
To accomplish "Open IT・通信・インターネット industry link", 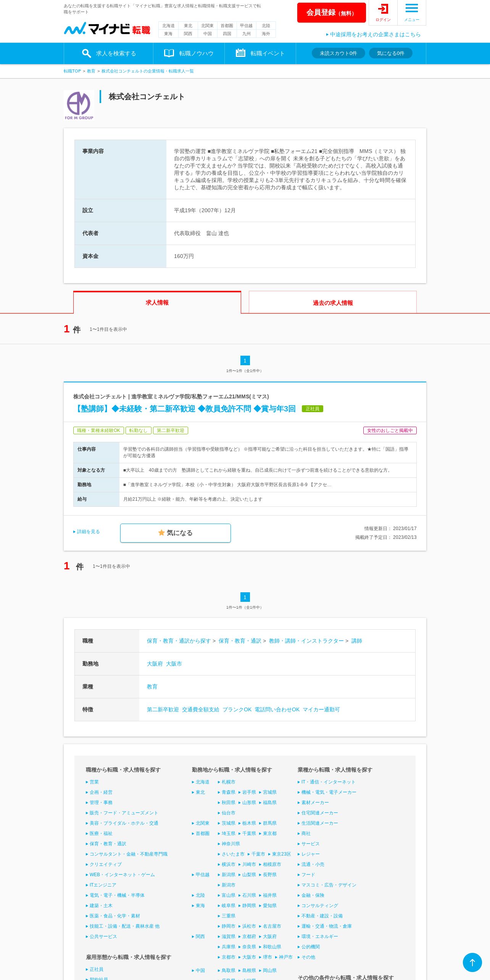I will pyautogui.click(x=327, y=782).
